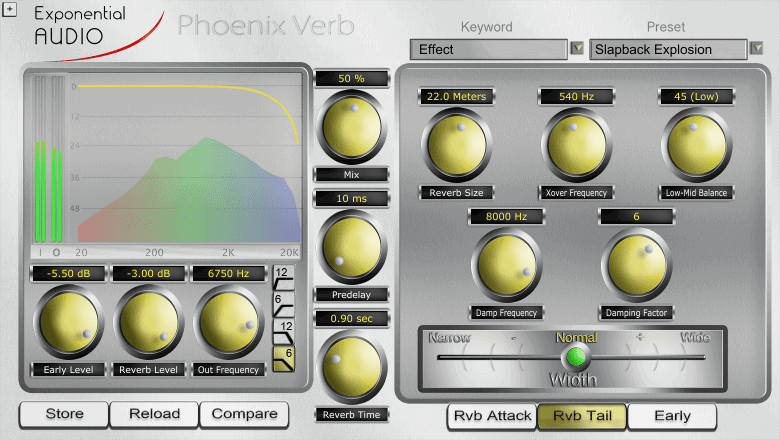Click the Mix knob
780x440 pixels.
tap(352, 127)
